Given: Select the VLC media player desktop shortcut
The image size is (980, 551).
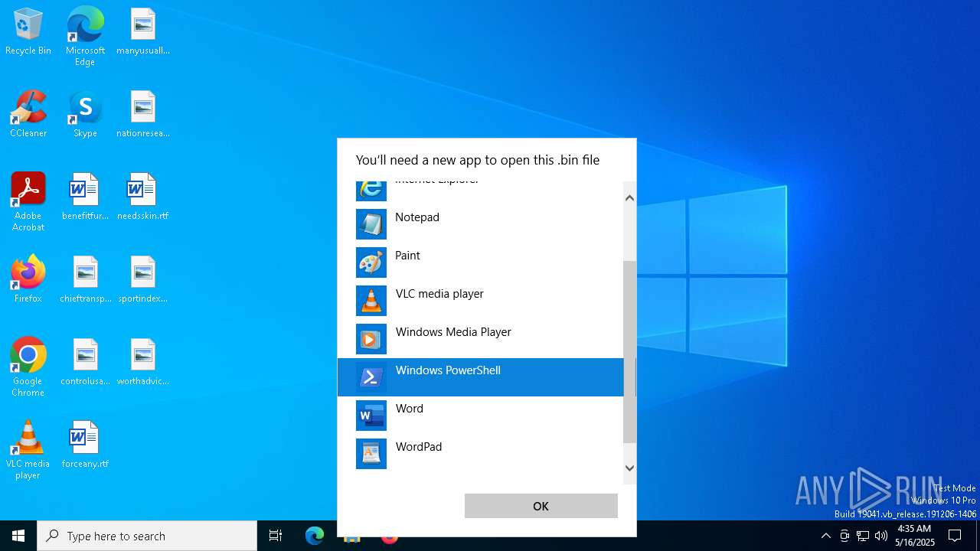Looking at the screenshot, I should point(28,450).
